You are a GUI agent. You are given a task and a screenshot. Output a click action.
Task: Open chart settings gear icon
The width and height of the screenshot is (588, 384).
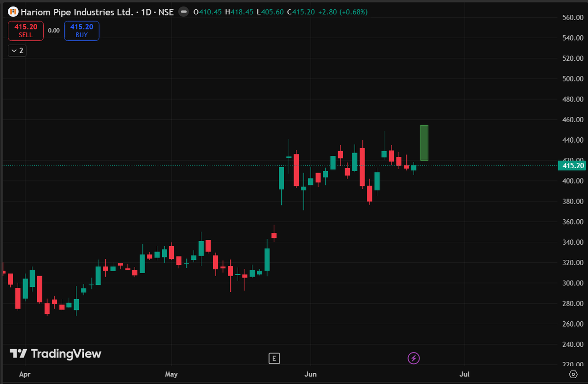click(x=573, y=374)
